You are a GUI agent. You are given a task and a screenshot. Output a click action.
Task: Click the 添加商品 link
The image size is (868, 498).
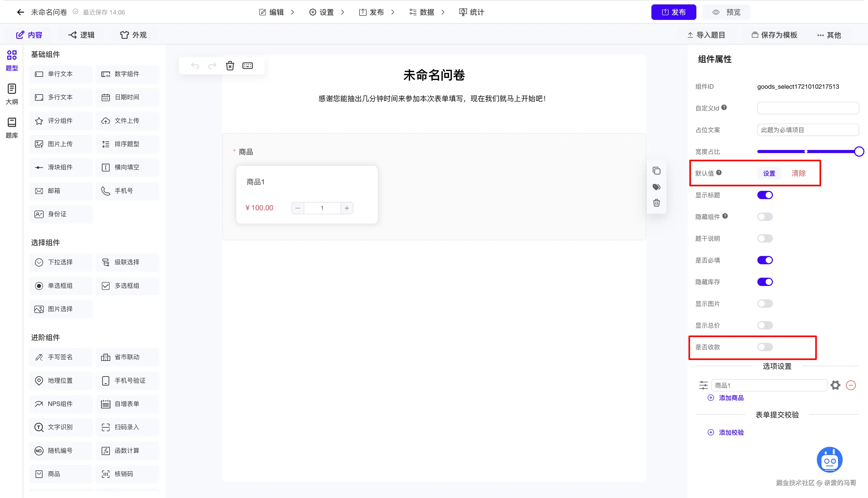pos(731,398)
